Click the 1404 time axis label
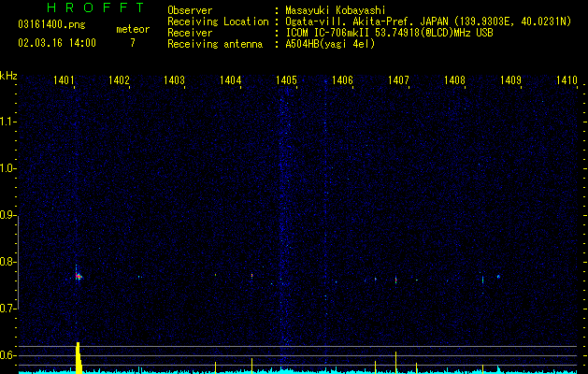This screenshot has height=374, width=588. (x=230, y=79)
